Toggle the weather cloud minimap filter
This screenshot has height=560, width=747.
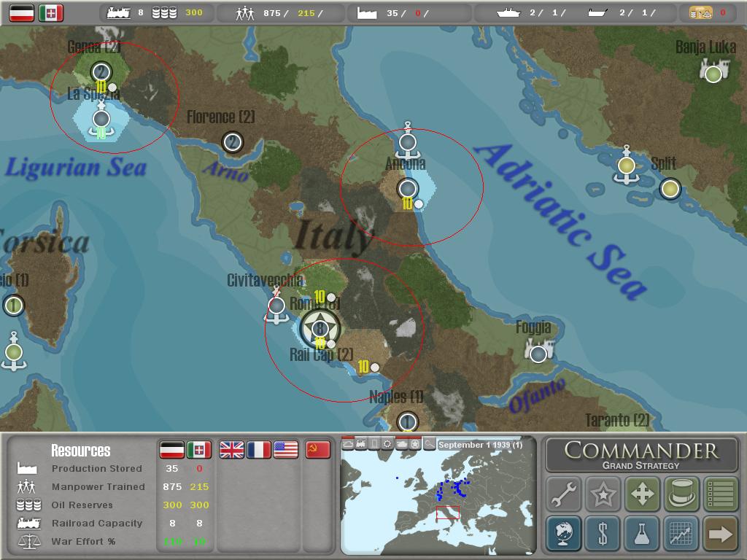pos(348,444)
